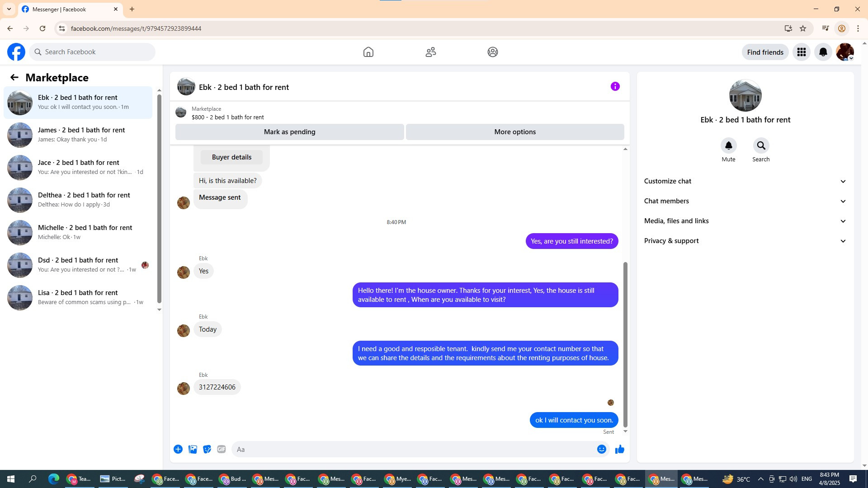
Task: Mute this conversation
Action: pos(728,145)
